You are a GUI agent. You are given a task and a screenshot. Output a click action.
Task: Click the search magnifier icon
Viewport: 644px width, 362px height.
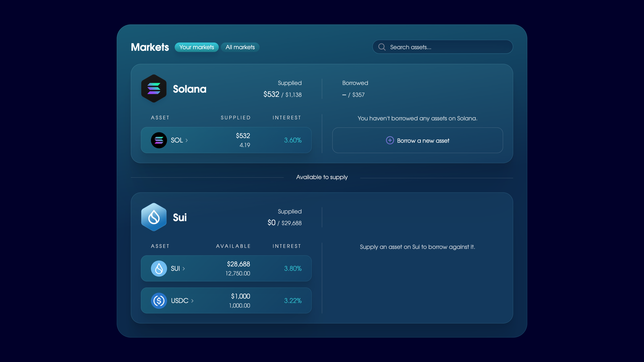tap(382, 47)
